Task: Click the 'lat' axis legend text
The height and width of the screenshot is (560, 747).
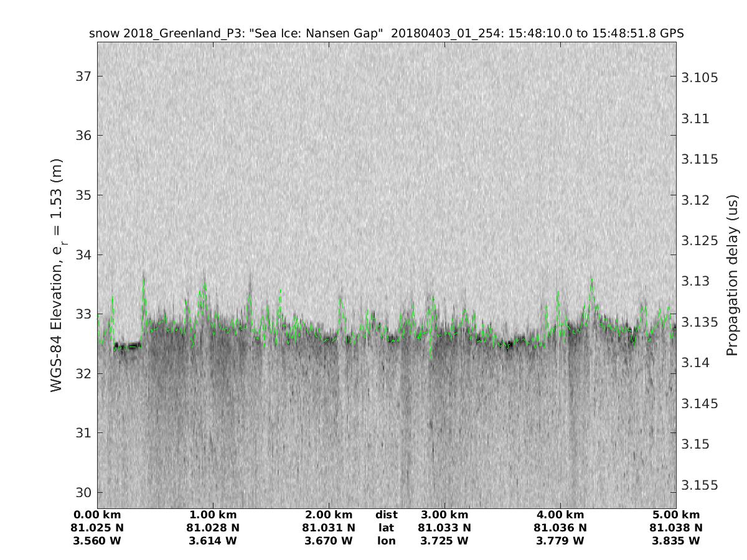Action: click(386, 528)
